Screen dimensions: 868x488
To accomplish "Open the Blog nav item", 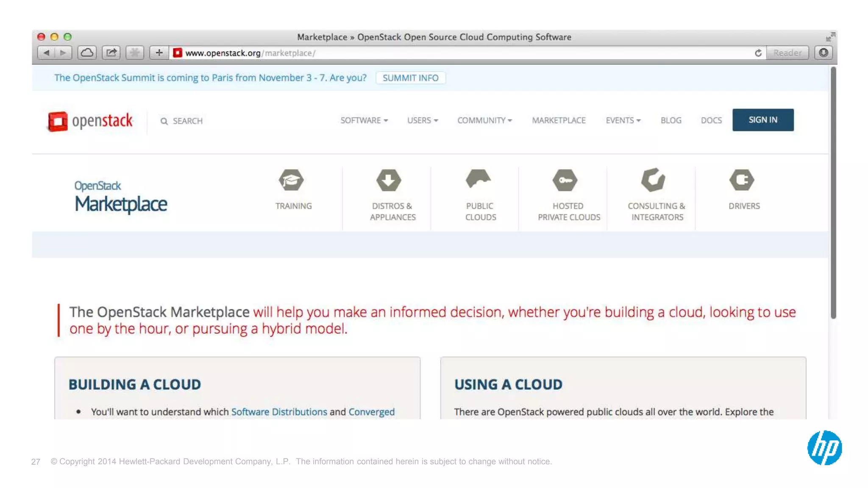I will click(670, 120).
